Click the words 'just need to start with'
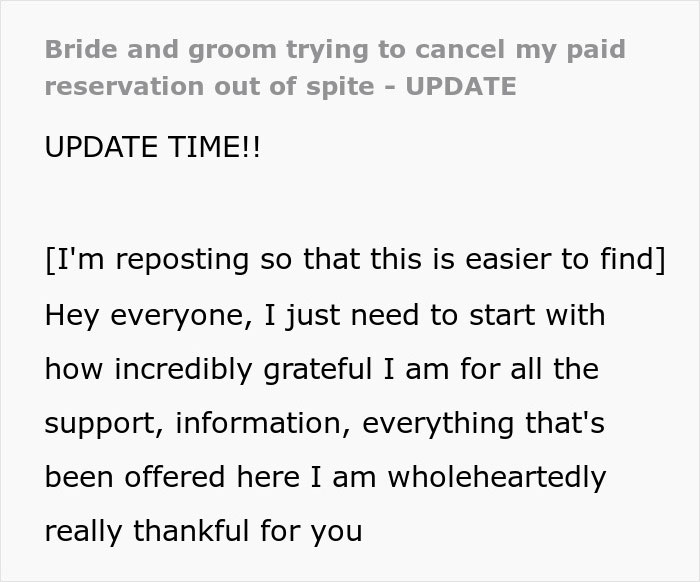This screenshot has width=700, height=582. pos(445,316)
